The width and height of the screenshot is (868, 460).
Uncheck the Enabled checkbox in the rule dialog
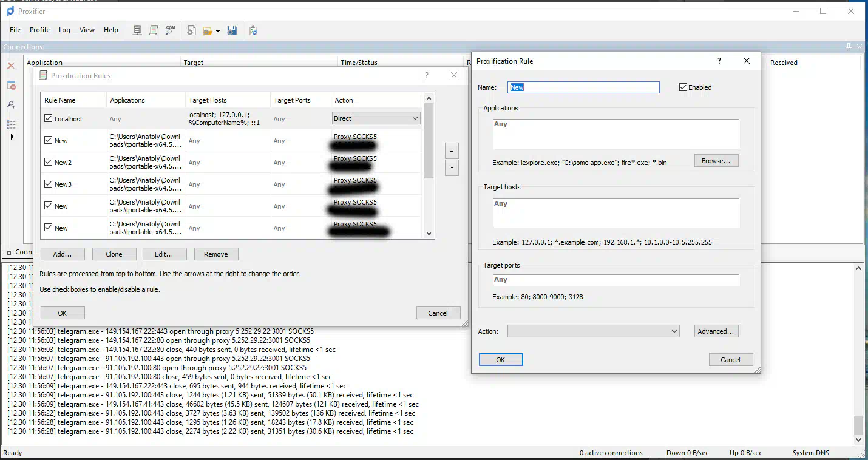point(683,87)
